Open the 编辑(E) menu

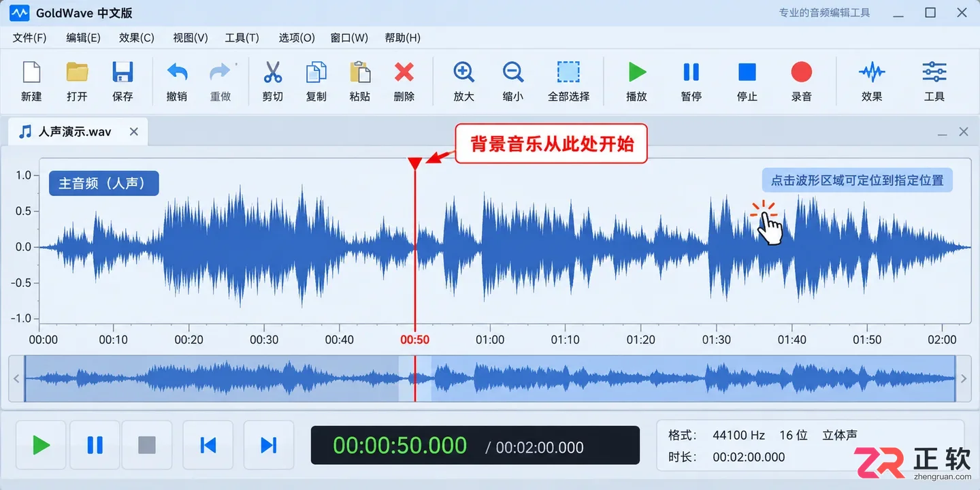coord(83,38)
